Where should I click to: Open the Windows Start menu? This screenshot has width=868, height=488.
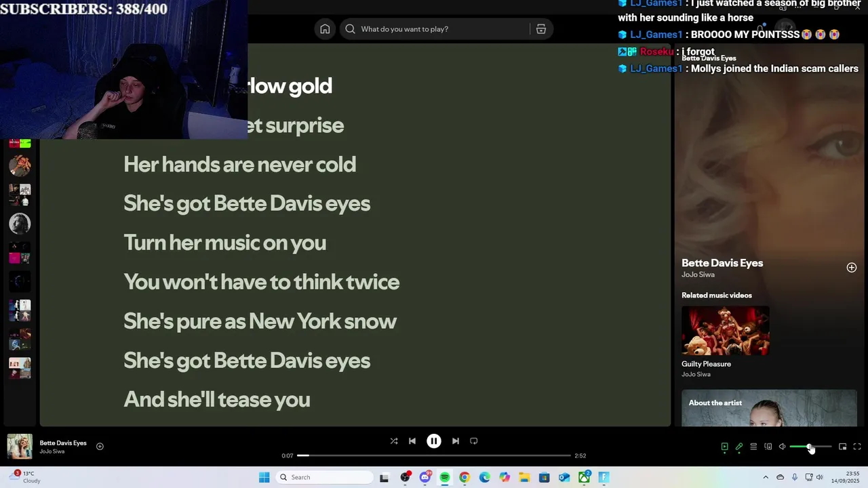pos(264,477)
